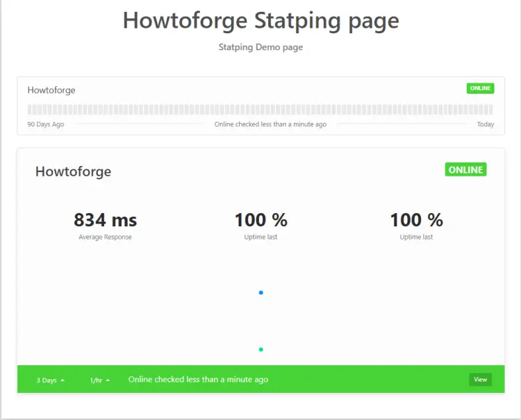Click the Statping Demo page subtitle
The image size is (521, 420).
click(260, 47)
